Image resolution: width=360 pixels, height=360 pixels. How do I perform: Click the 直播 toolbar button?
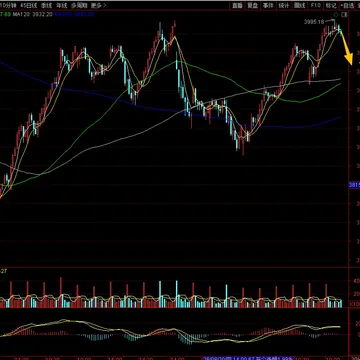pyautogui.click(x=237, y=6)
